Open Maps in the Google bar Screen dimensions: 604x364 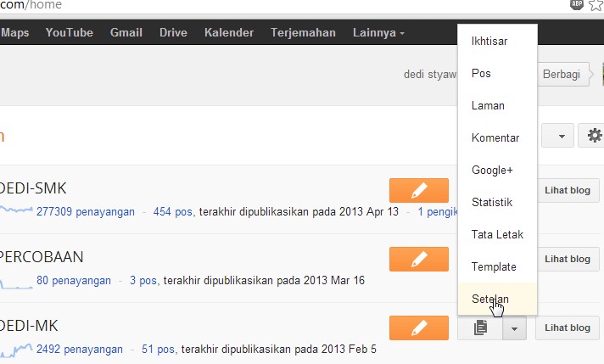pos(14,33)
